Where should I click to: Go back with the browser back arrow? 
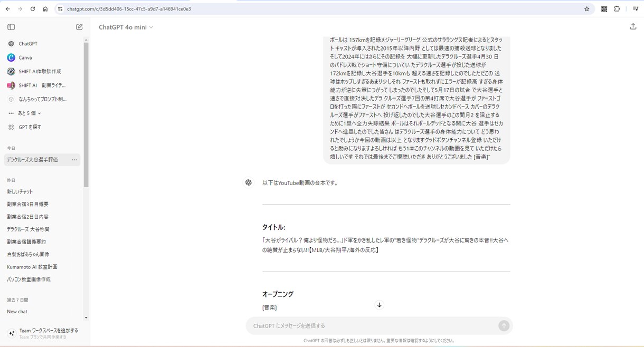7,9
